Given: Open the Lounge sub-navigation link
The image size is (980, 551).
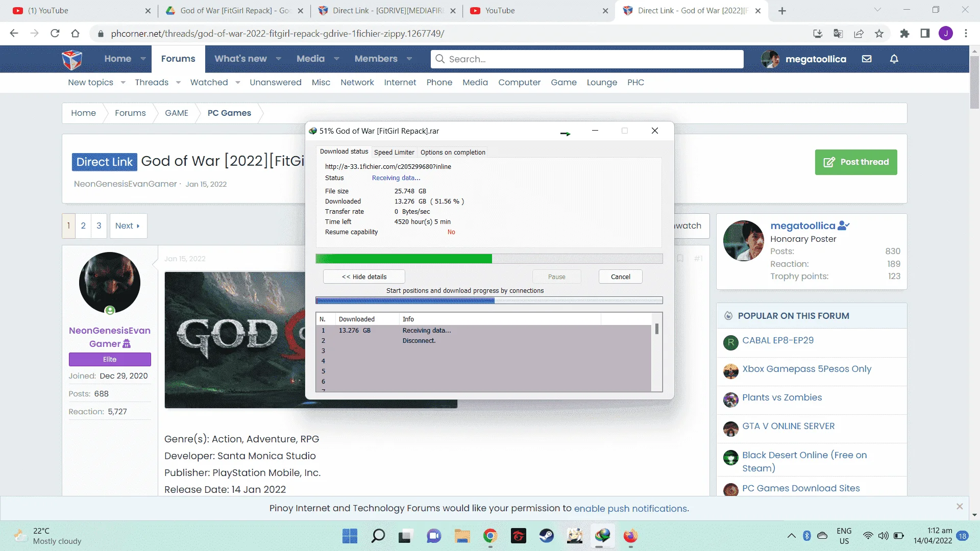Looking at the screenshot, I should 602,83.
